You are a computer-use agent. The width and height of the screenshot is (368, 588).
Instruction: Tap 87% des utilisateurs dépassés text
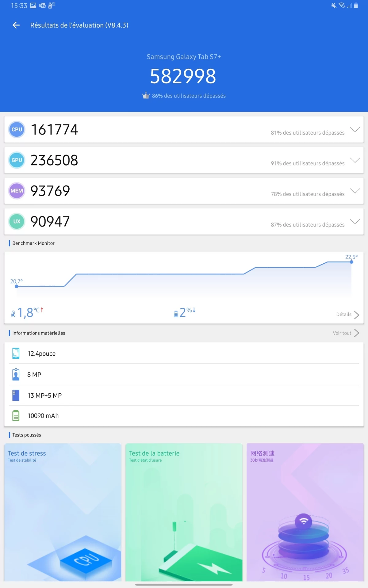pos(308,225)
